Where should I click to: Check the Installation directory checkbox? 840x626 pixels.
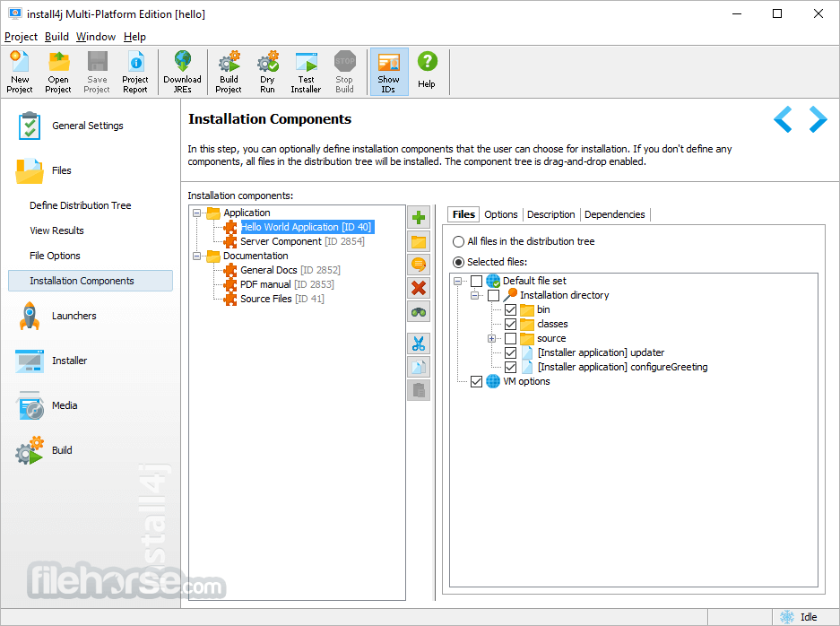pyautogui.click(x=493, y=295)
